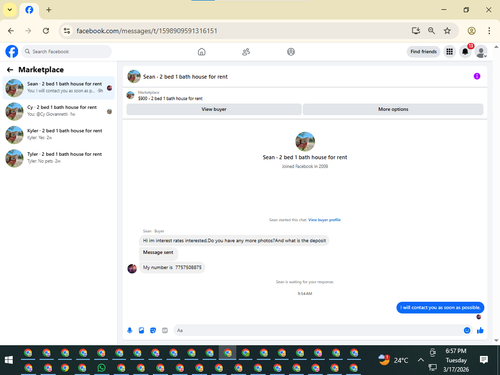
Task: Open Kyler's house for rent conversation
Action: coord(59,134)
